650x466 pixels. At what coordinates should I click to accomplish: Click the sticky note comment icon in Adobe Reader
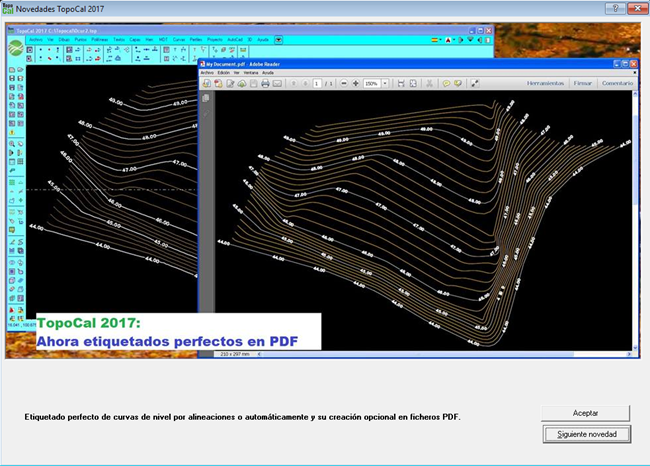446,83
